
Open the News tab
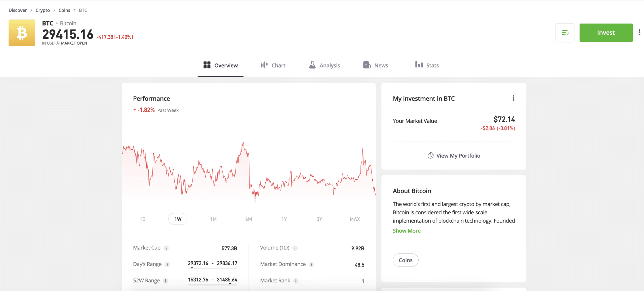[x=376, y=66]
